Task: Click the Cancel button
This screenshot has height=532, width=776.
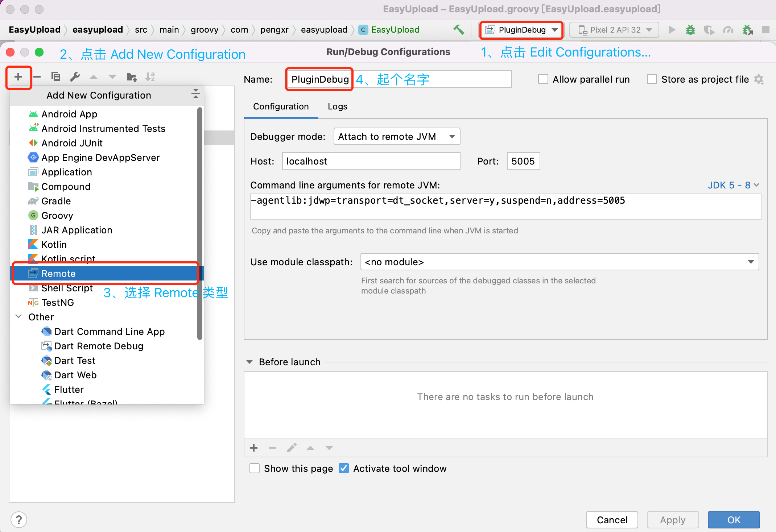Action: click(612, 520)
